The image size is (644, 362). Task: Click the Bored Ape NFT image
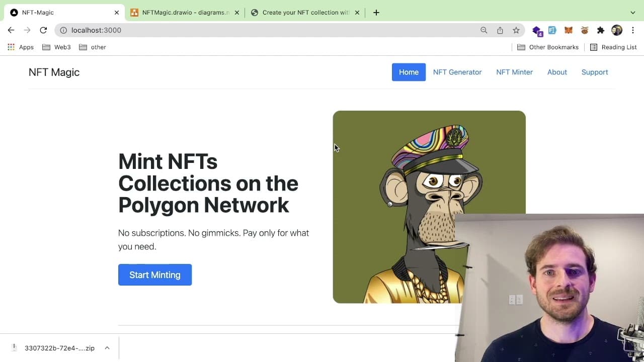429,207
